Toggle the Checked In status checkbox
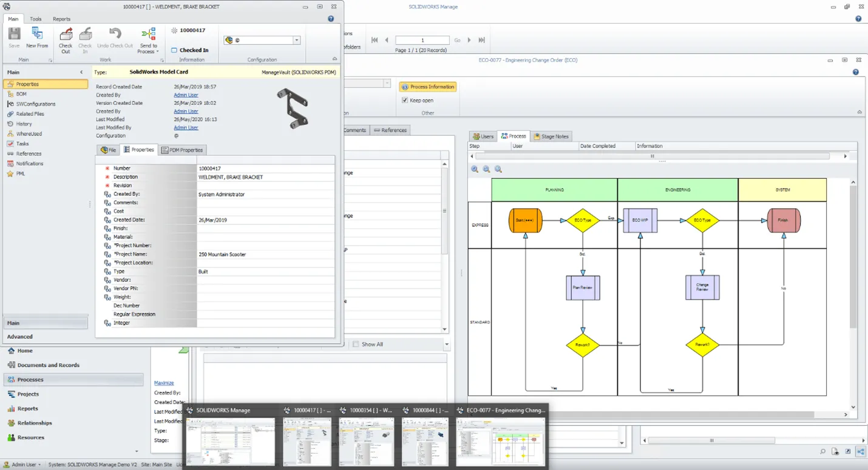868x470 pixels. click(x=174, y=50)
